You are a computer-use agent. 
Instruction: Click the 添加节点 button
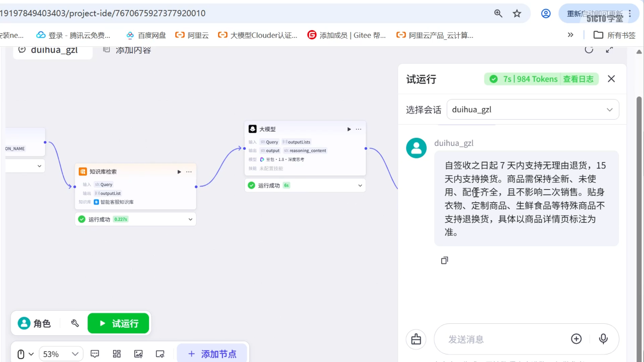212,354
